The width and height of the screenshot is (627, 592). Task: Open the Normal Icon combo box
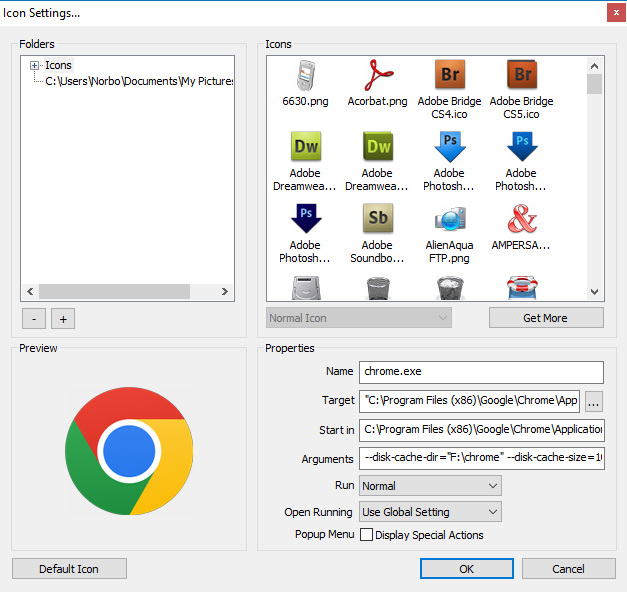[359, 318]
